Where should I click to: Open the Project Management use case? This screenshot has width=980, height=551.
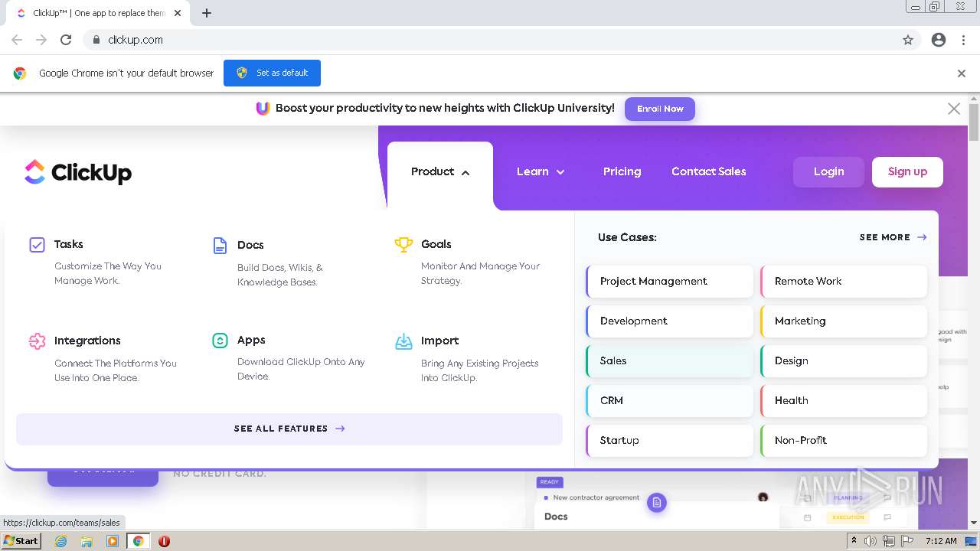pyautogui.click(x=670, y=282)
